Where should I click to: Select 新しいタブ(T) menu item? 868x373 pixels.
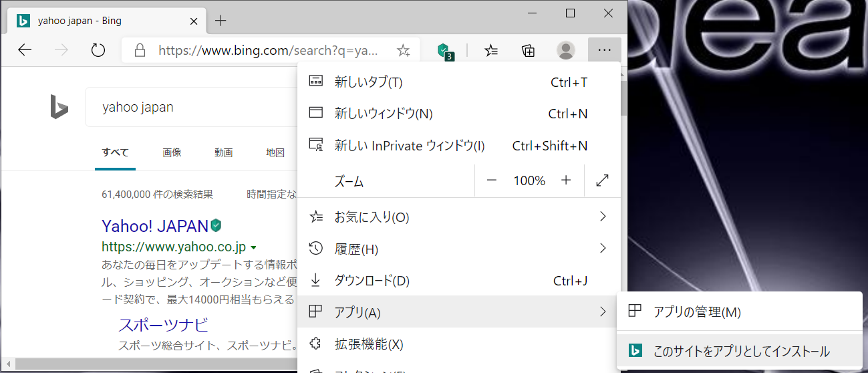tap(459, 82)
